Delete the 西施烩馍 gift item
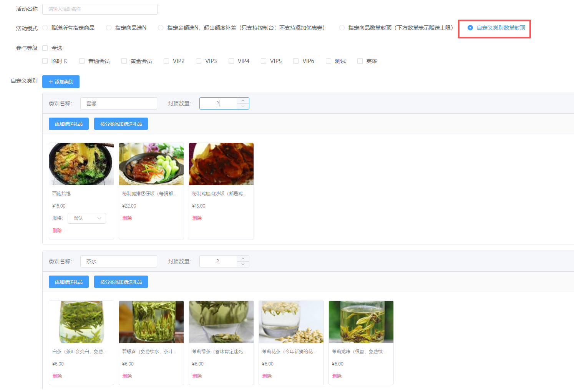Image resolution: width=574 pixels, height=392 pixels. coord(57,231)
